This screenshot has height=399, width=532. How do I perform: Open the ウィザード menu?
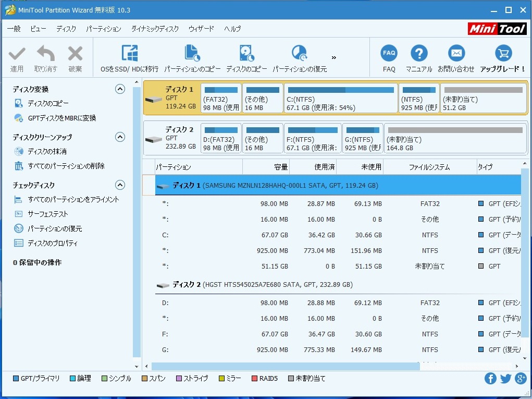pyautogui.click(x=201, y=29)
